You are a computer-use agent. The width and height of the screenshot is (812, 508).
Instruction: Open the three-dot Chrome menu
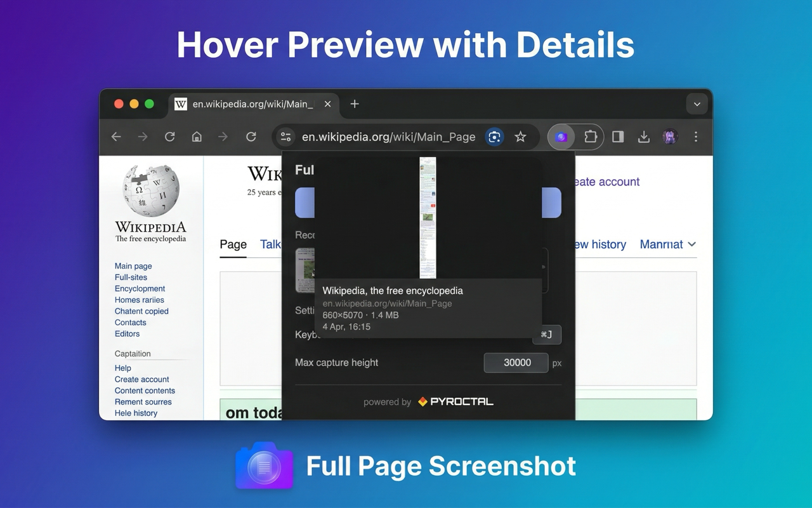(x=696, y=137)
